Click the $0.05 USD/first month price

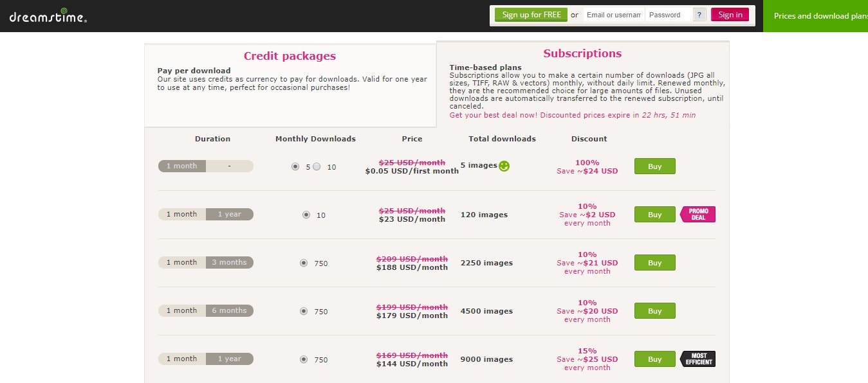(x=412, y=171)
